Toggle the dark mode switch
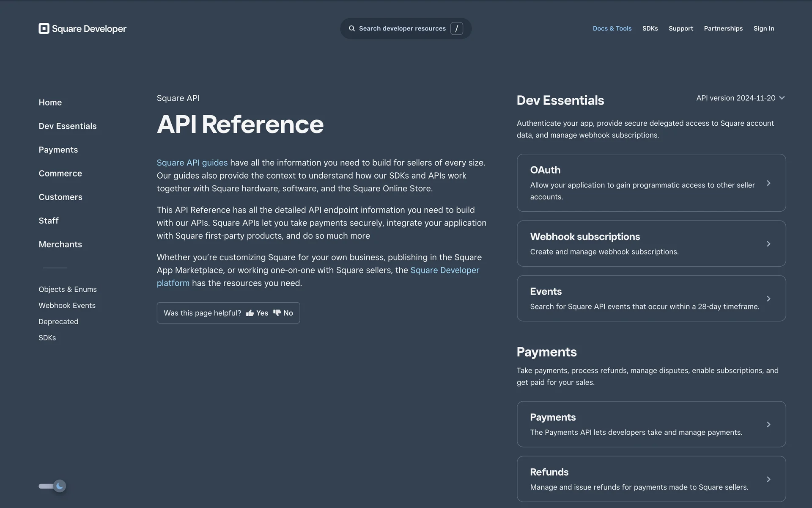The width and height of the screenshot is (812, 508). pyautogui.click(x=52, y=486)
